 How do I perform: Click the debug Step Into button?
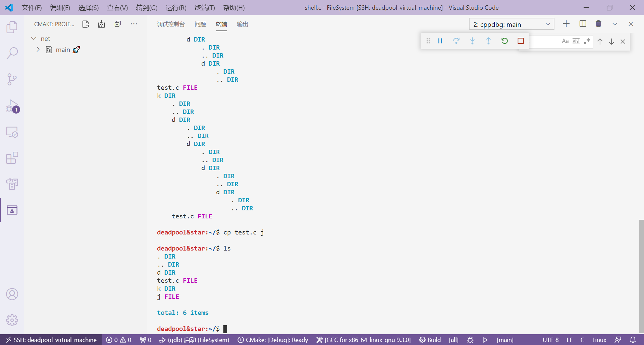click(472, 41)
